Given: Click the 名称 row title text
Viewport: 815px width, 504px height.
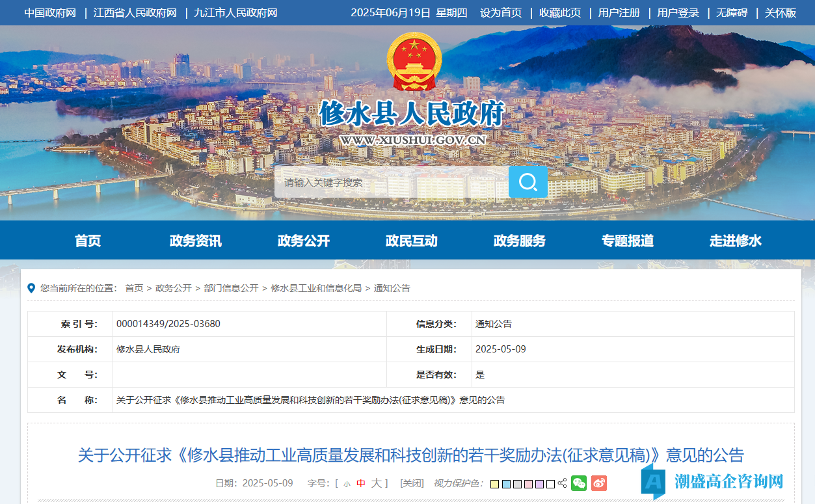Looking at the screenshot, I should coord(310,400).
